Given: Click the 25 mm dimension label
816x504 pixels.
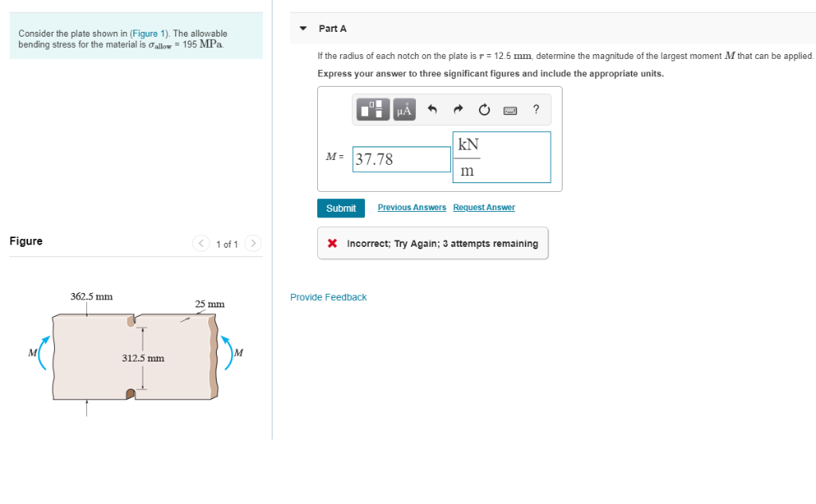Looking at the screenshot, I should coord(210,303).
